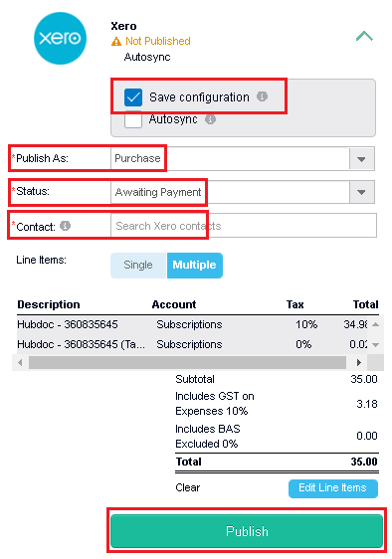This screenshot has height=559, width=392.
Task: Open the Status dropdown arrow
Action: [361, 192]
